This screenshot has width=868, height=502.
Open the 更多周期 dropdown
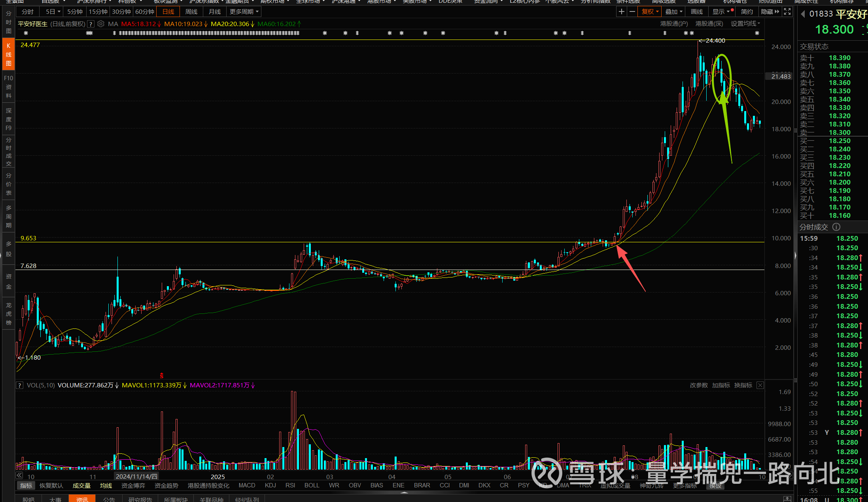pos(244,11)
